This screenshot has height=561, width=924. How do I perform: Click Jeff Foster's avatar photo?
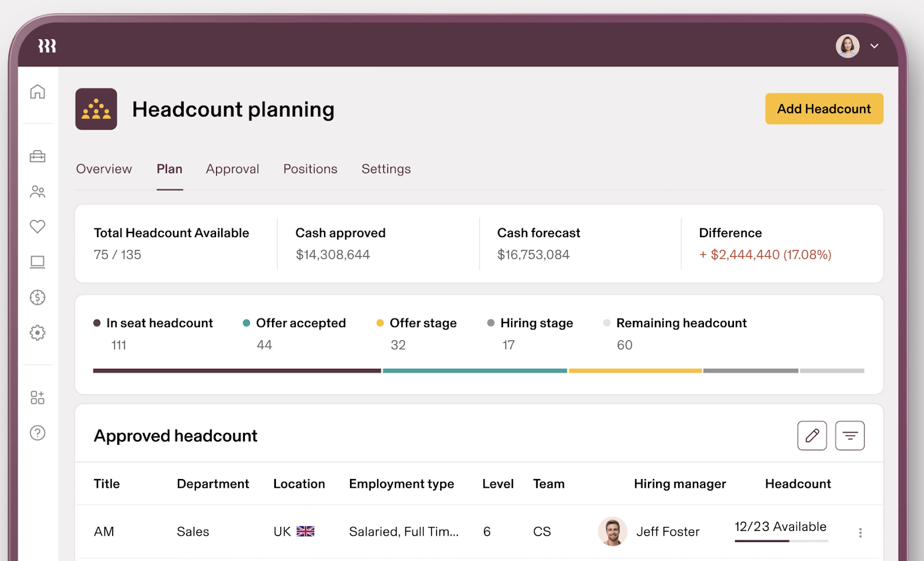pos(613,532)
